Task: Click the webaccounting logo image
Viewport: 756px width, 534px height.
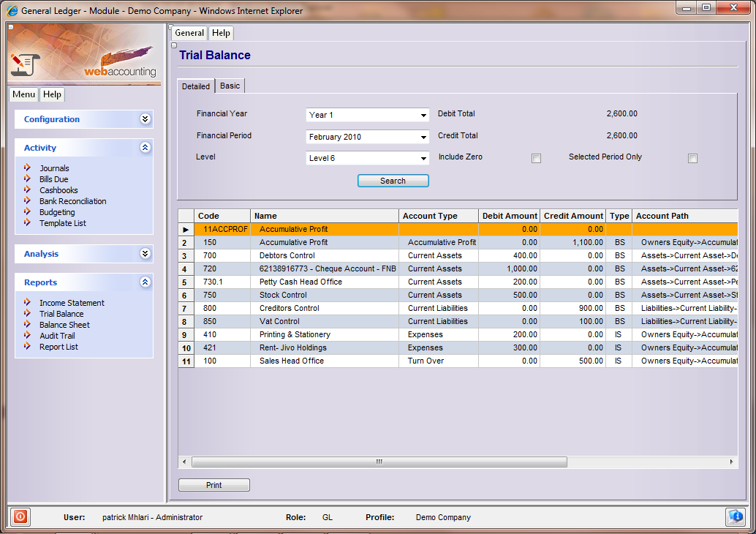Action: 84,54
